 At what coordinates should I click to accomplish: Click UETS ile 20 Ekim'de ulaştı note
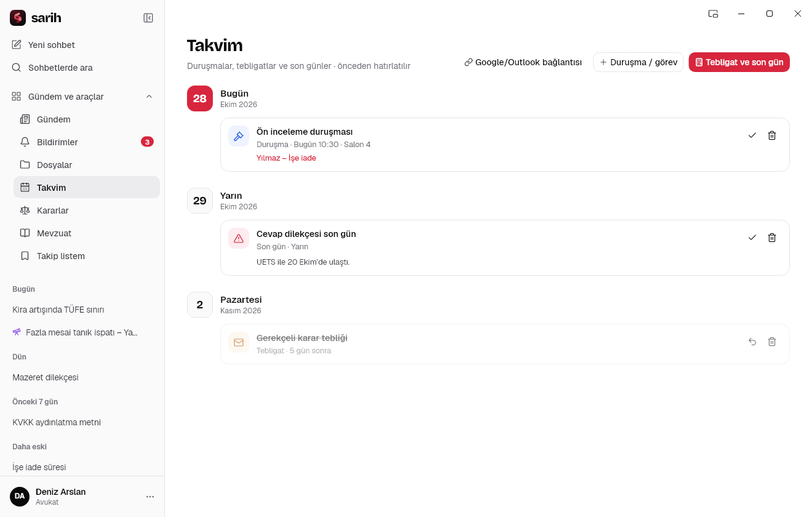pyautogui.click(x=303, y=262)
